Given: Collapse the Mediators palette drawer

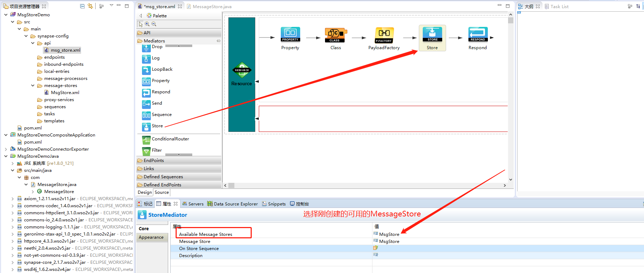Looking at the screenshot, I should tap(176, 41).
